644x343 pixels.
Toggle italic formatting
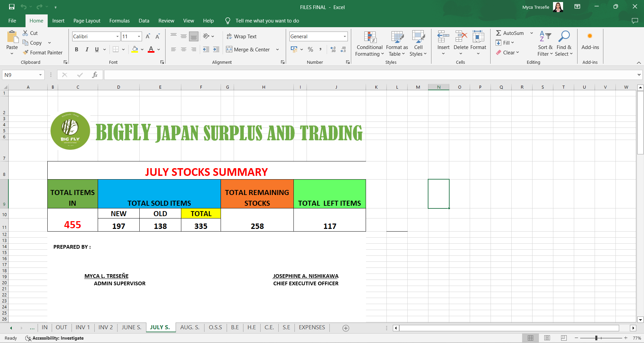[x=87, y=49]
